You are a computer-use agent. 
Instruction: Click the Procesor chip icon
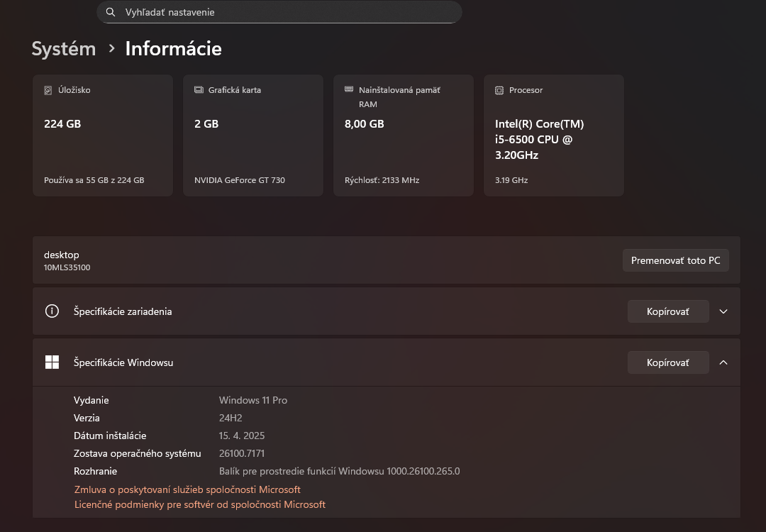tap(499, 90)
